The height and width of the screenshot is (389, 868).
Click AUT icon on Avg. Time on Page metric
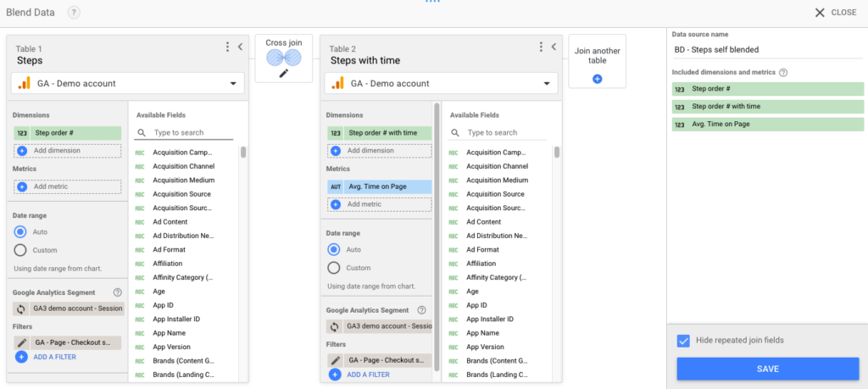coord(336,186)
